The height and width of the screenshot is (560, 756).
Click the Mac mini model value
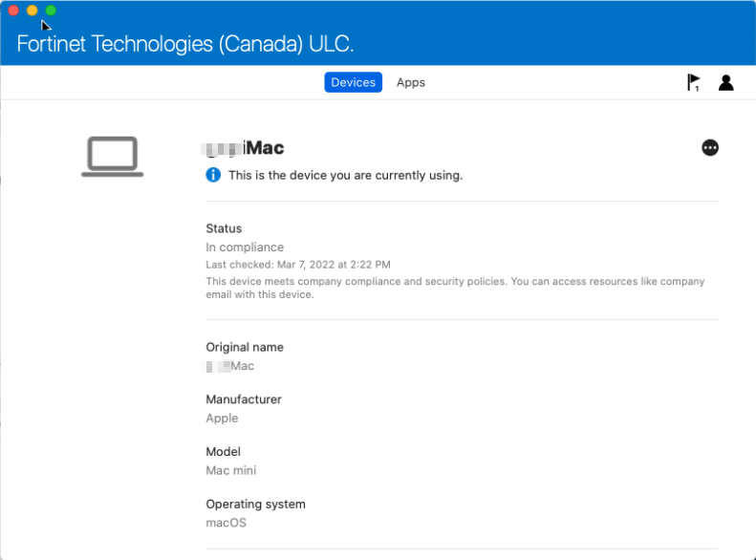(231, 470)
